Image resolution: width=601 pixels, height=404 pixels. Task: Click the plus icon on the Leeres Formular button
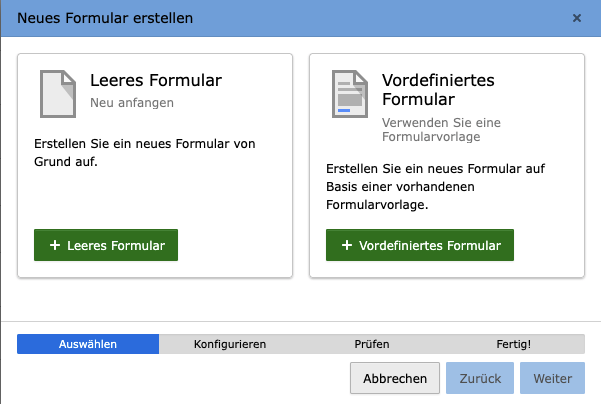coord(54,245)
